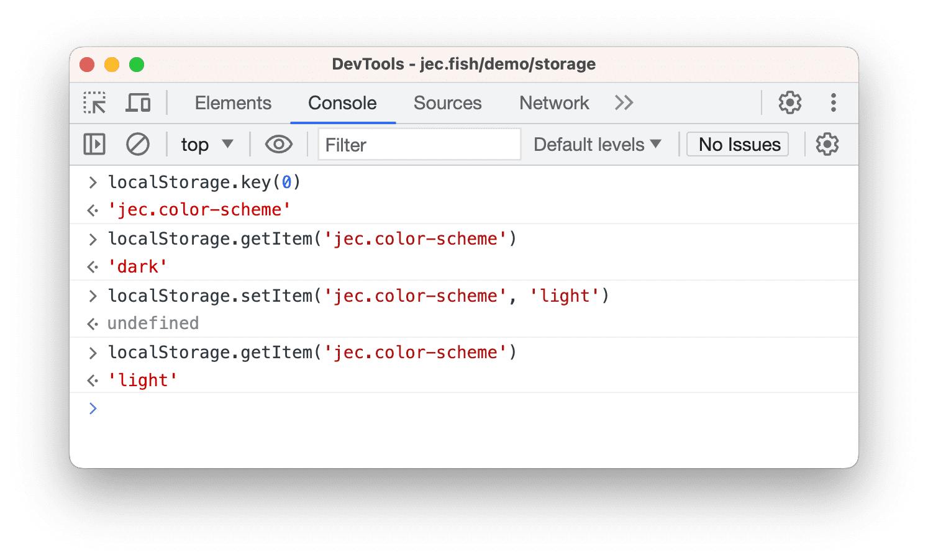Switch to the Elements tab
928x560 pixels.
[233, 102]
